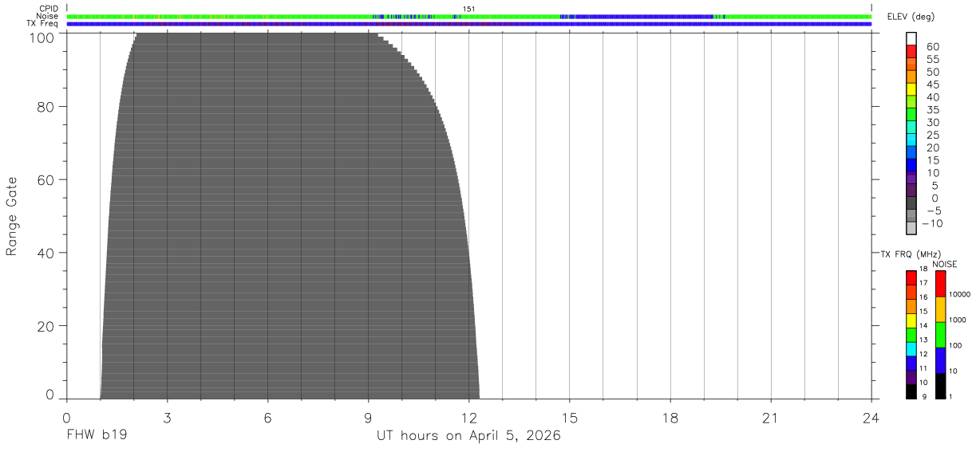980x452 pixels.
Task: Click the 60 label on ELEV colorbar
Action: (x=932, y=47)
